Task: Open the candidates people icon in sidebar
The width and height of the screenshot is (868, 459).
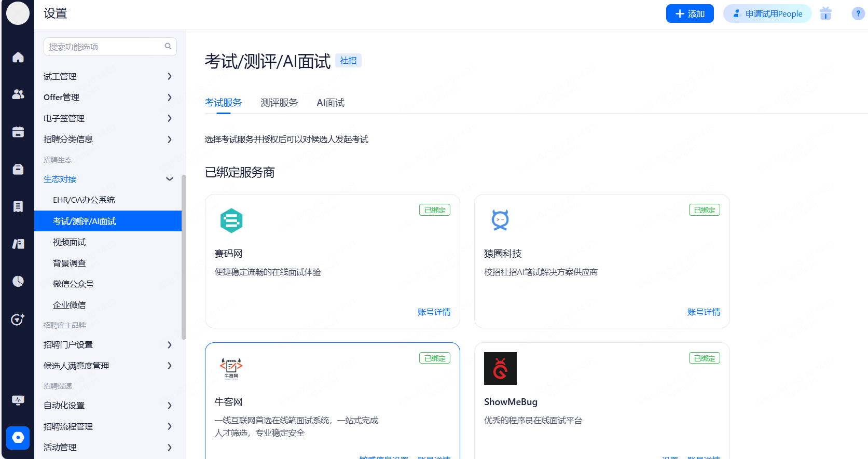Action: [x=18, y=94]
